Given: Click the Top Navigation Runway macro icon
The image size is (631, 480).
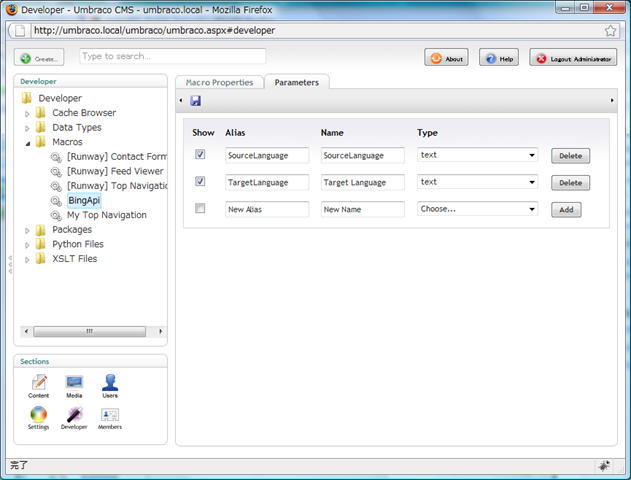Looking at the screenshot, I should coord(56,186).
